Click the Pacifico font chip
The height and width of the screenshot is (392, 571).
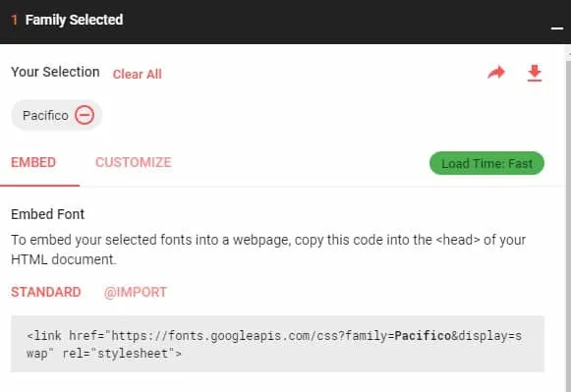point(56,115)
